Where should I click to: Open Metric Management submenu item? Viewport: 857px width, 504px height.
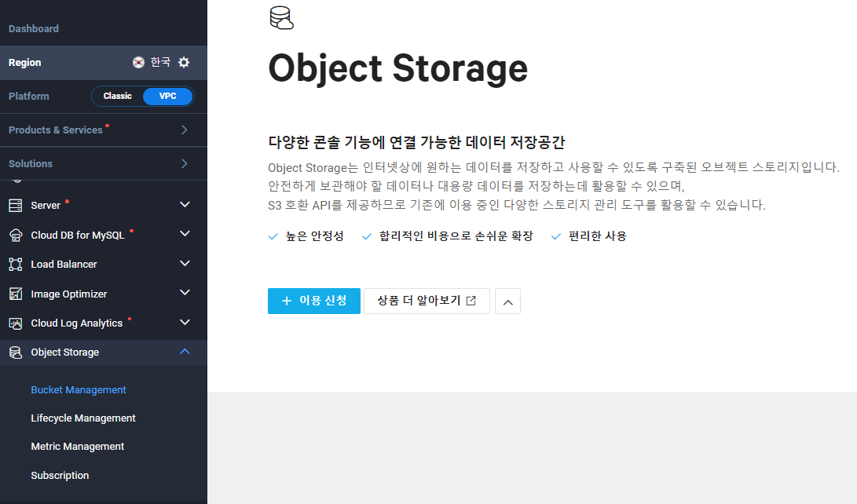(x=78, y=447)
